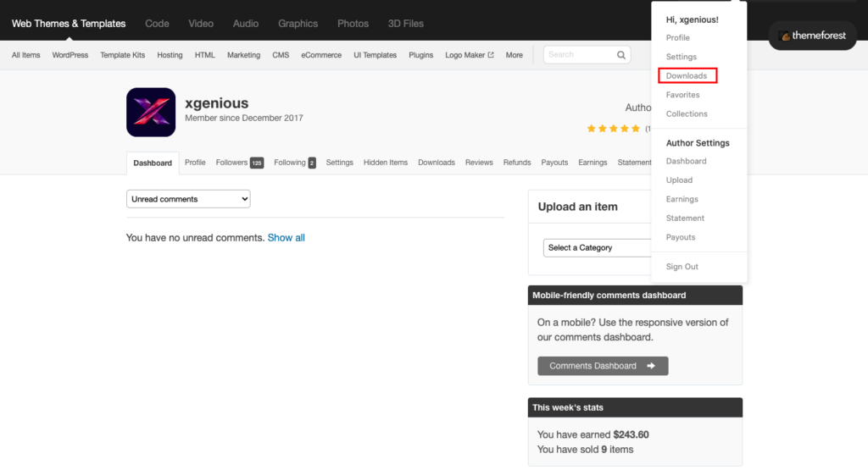Click the five-star author rating
The height and width of the screenshot is (470, 868).
pos(614,128)
